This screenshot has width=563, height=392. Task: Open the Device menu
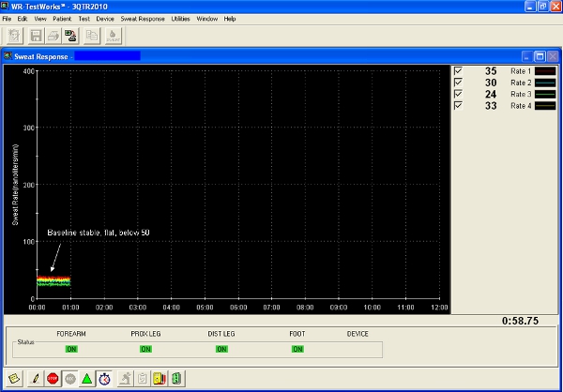pos(105,19)
